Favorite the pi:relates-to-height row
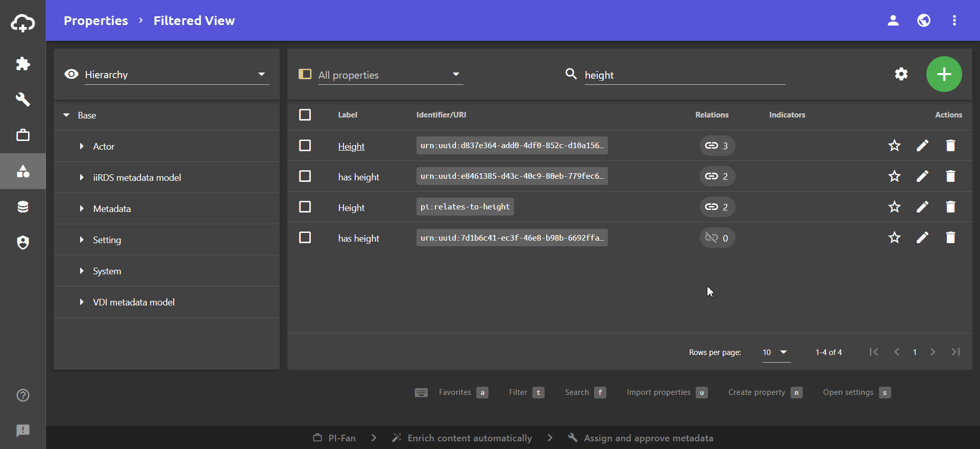The height and width of the screenshot is (449, 980). click(x=894, y=207)
